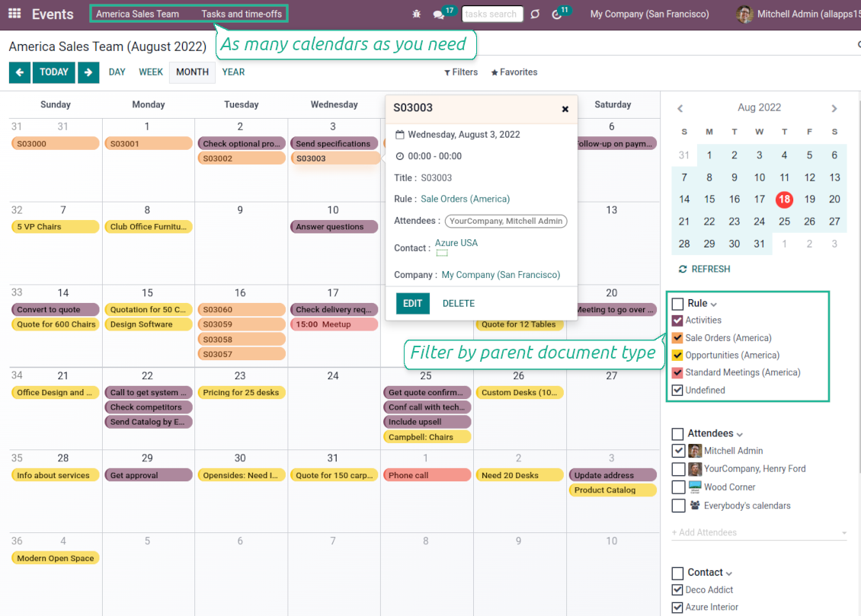The image size is (861, 616).
Task: Click Everybody's calendars group icon
Action: point(695,505)
